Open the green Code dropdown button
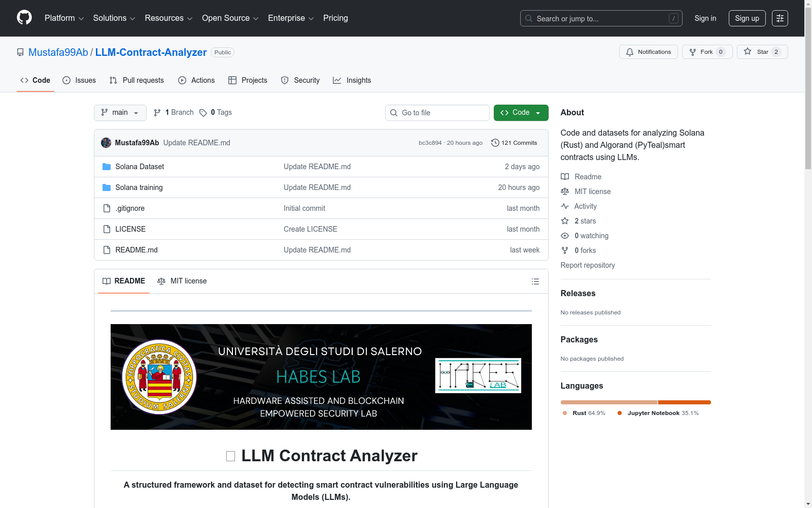 point(521,113)
